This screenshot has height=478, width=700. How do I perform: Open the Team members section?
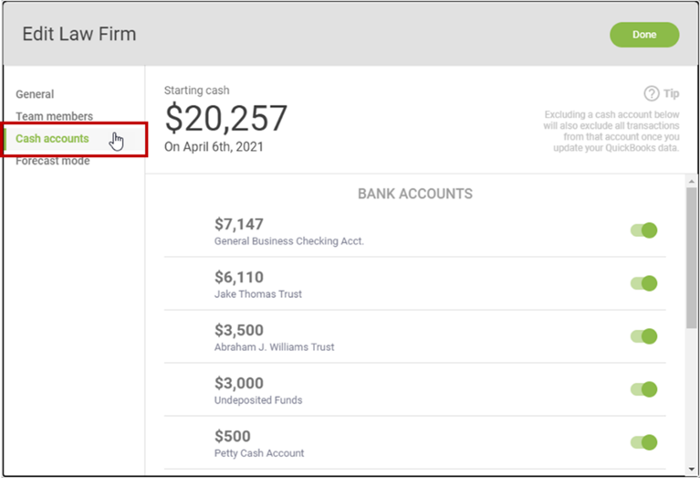pyautogui.click(x=54, y=116)
